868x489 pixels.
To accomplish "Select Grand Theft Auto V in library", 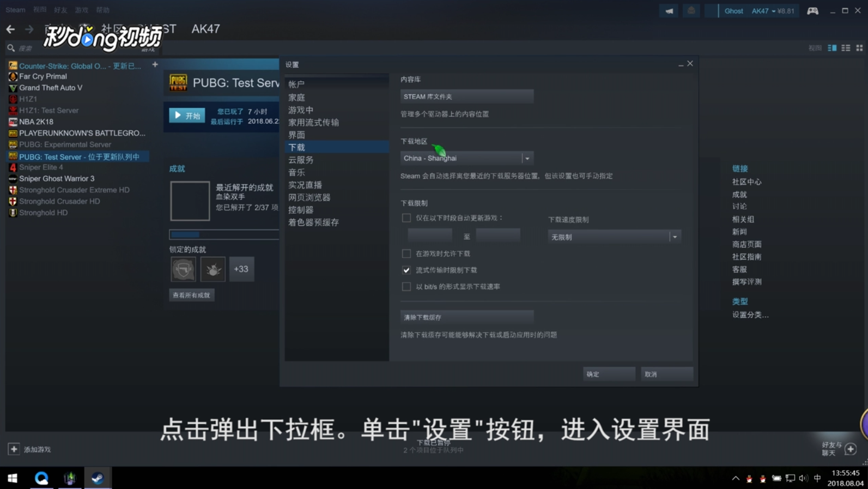I will [51, 88].
